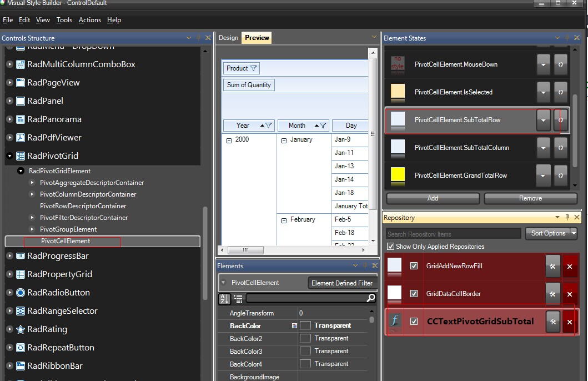The width and height of the screenshot is (588, 381).
Task: Expand the PivotGroupElement node
Action: pos(32,229)
